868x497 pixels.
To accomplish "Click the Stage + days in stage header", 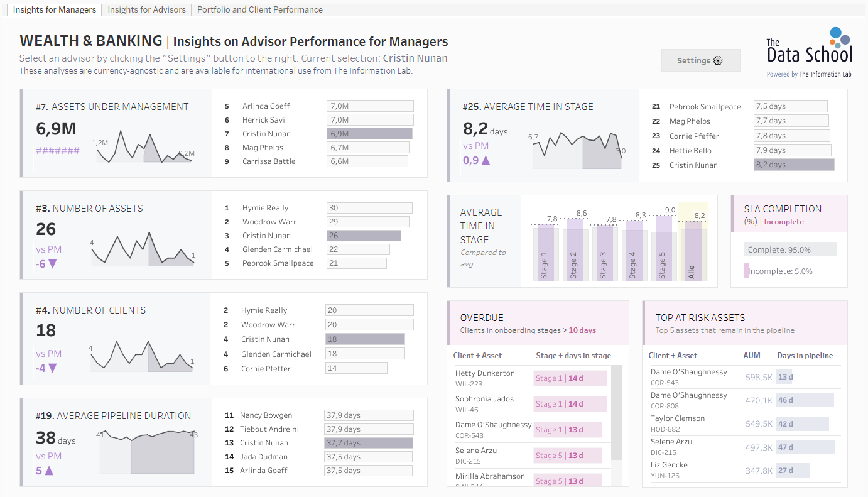I will 573,356.
